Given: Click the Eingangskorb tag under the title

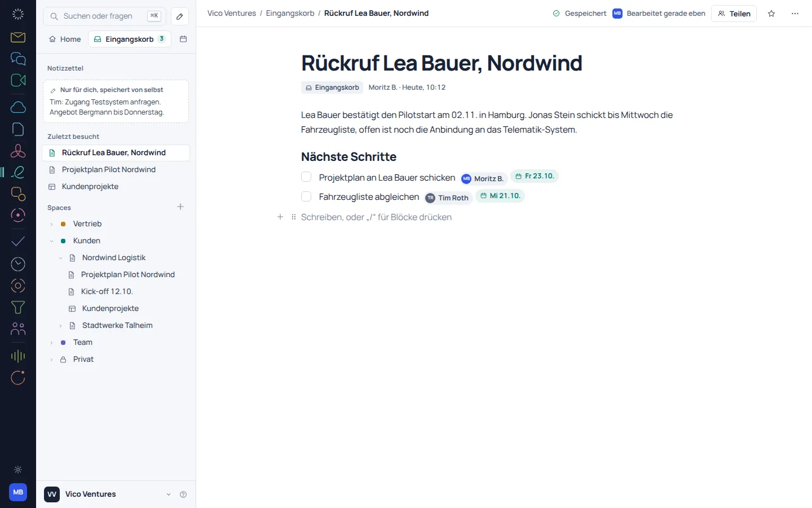Looking at the screenshot, I should click(332, 87).
